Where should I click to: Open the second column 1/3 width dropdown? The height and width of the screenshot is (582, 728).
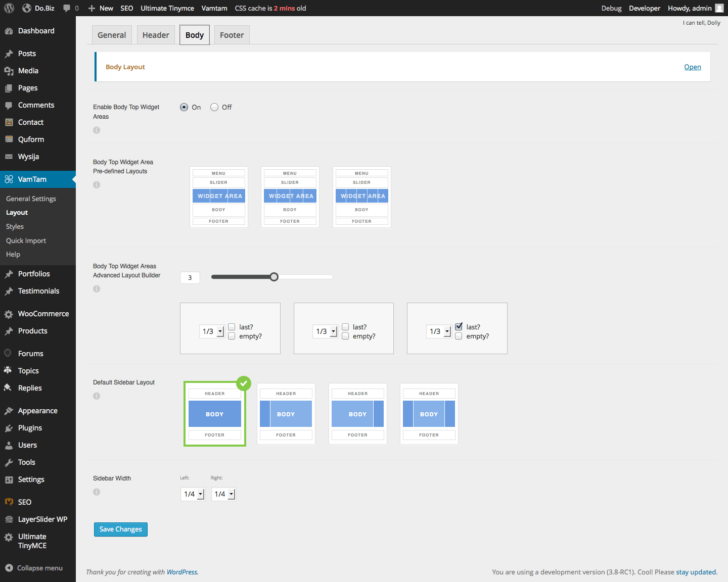tap(326, 331)
